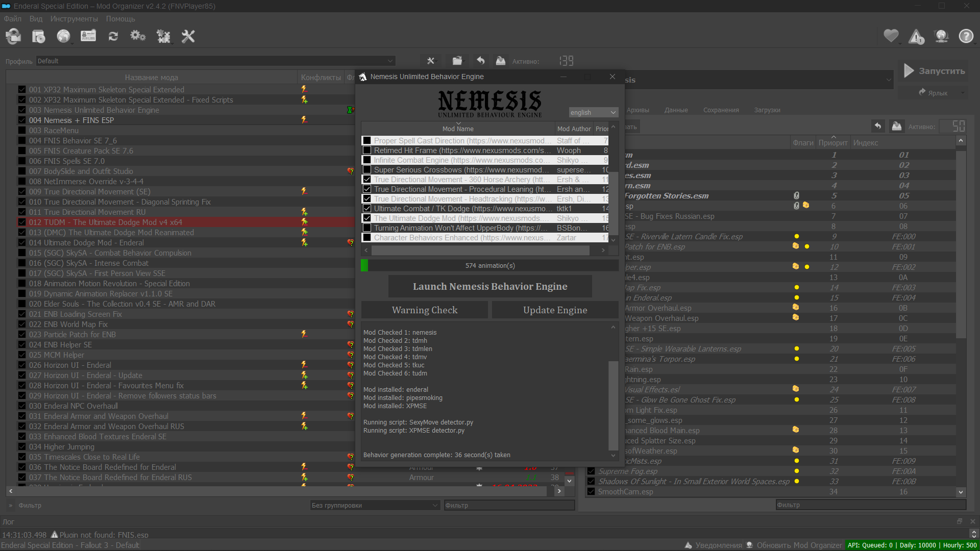Click the Refresh toolbar icon
Image resolution: width=980 pixels, height=551 pixels.
point(113,36)
